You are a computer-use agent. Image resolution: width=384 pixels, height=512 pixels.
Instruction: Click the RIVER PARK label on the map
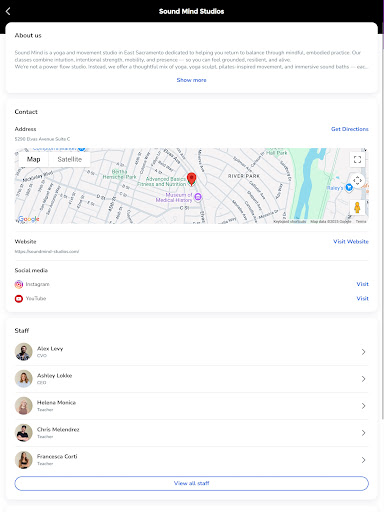tap(244, 176)
